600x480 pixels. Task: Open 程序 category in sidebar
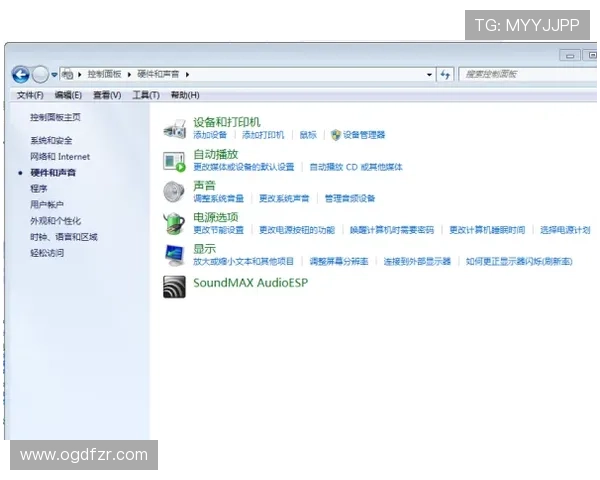pyautogui.click(x=39, y=189)
